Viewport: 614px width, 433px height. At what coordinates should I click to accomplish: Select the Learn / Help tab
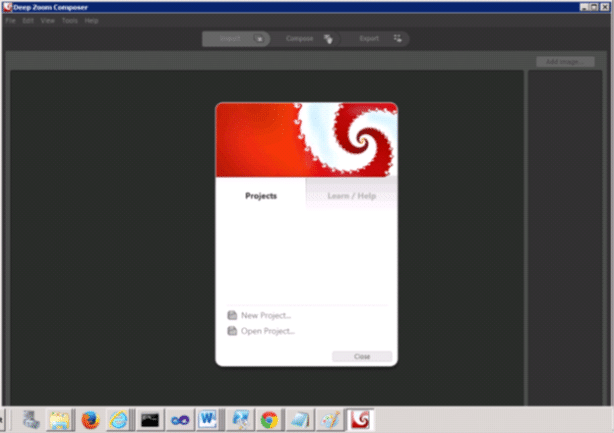tap(352, 195)
